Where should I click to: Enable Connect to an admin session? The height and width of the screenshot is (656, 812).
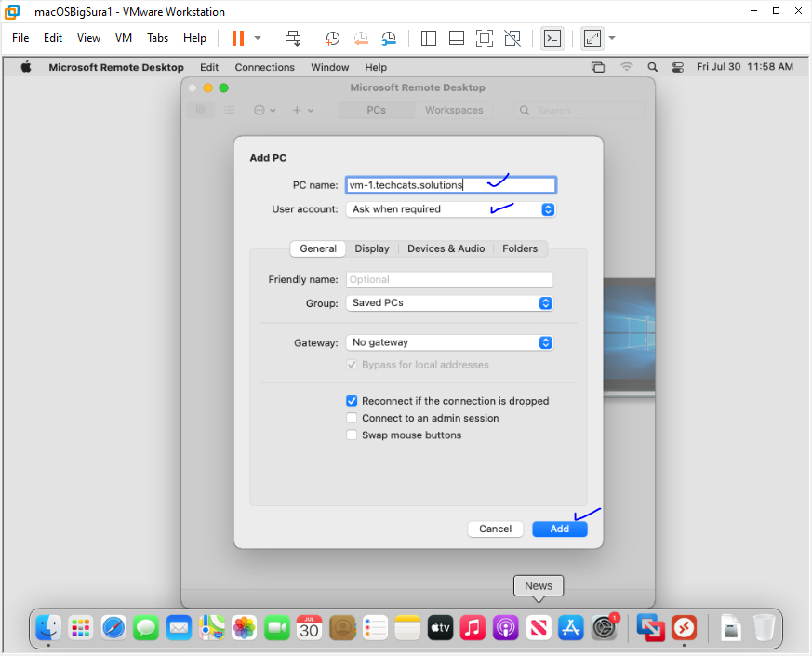[x=352, y=418]
